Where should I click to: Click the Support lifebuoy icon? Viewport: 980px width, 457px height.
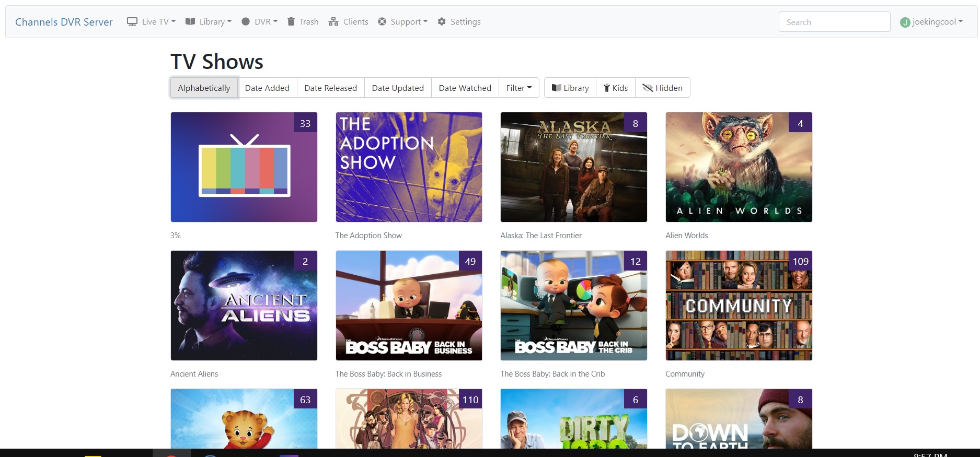[382, 21]
